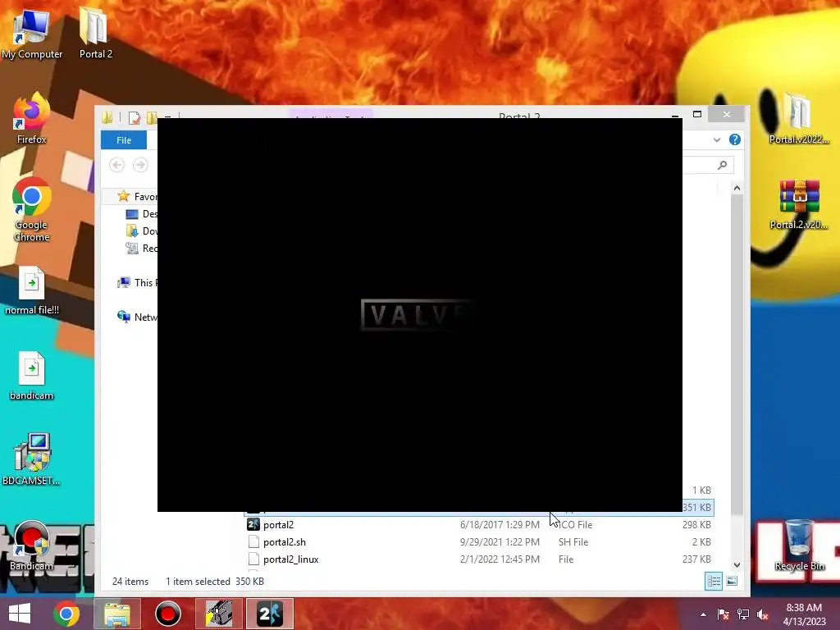Click scroll down arrow in file list

[x=737, y=564]
